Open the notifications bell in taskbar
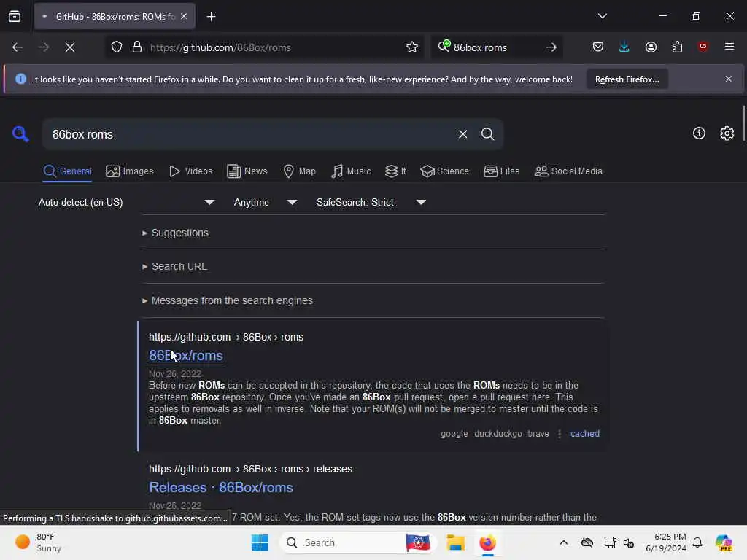This screenshot has width=747, height=560. click(x=697, y=542)
